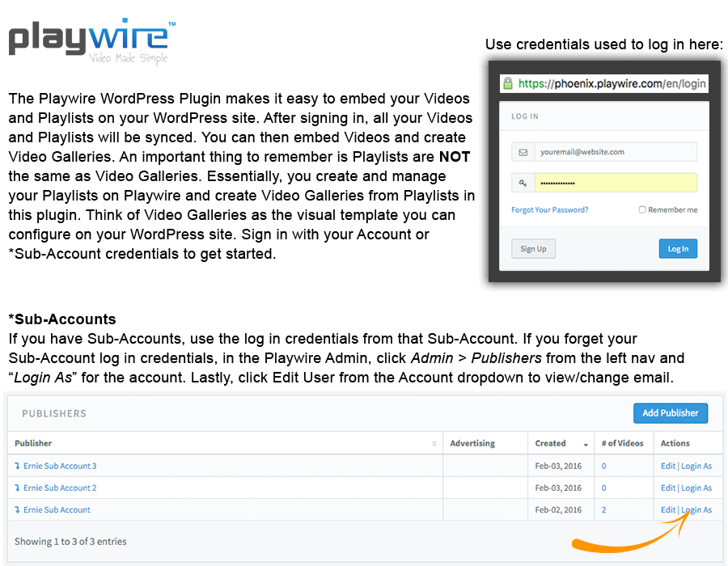The image size is (728, 566).
Task: Click the # of Videos column header
Action: pyautogui.click(x=622, y=443)
